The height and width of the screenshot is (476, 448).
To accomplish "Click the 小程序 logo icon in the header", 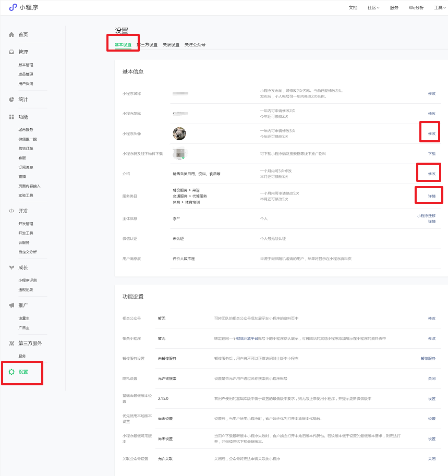I will click(x=13, y=7).
